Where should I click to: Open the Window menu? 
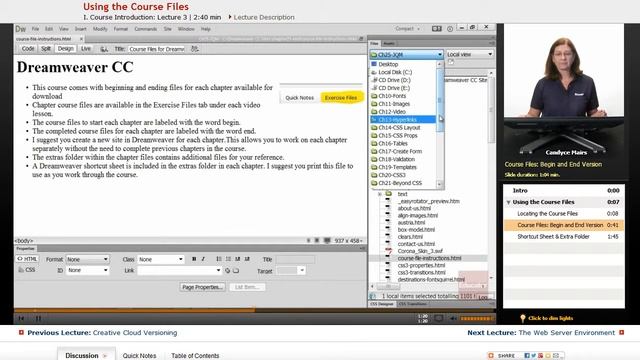[x=186, y=29]
